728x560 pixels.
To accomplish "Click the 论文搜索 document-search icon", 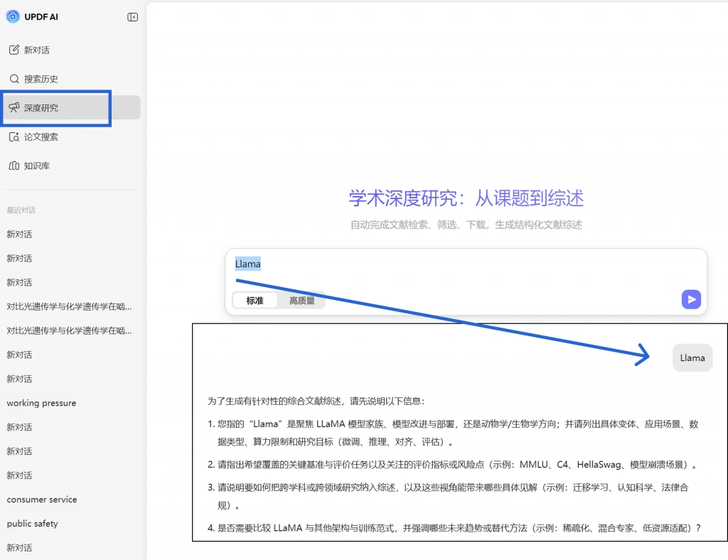I will click(x=14, y=136).
